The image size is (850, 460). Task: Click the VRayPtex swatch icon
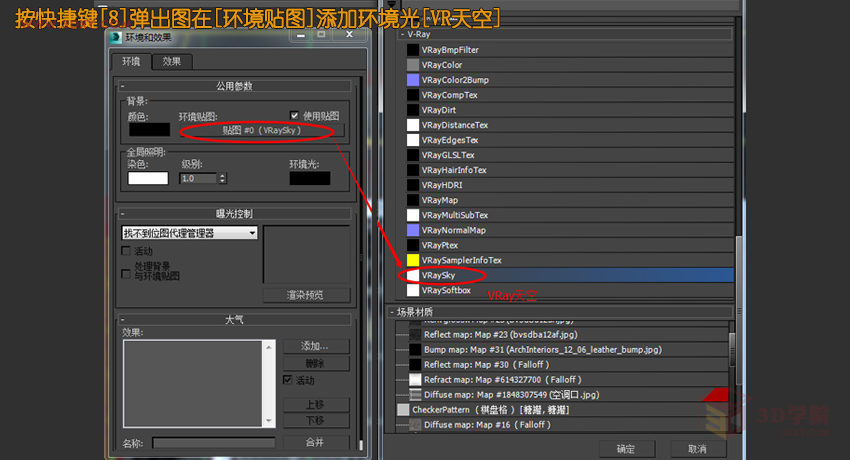click(413, 245)
